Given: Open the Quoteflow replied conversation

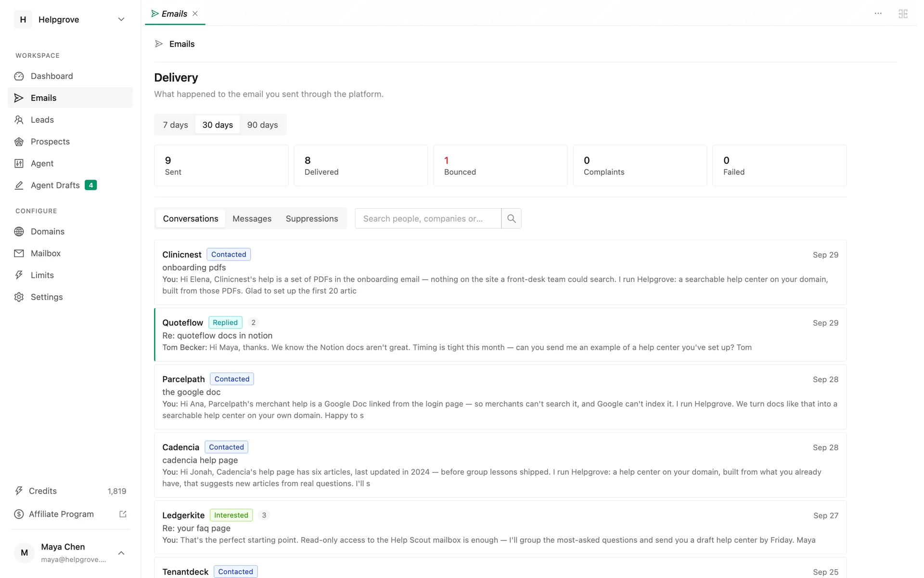Looking at the screenshot, I should point(500,335).
